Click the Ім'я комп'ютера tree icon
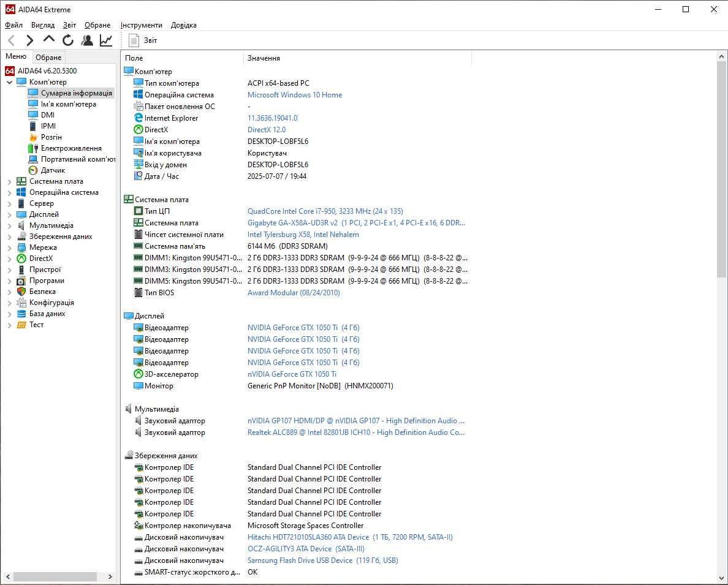This screenshot has width=728, height=585. [33, 104]
